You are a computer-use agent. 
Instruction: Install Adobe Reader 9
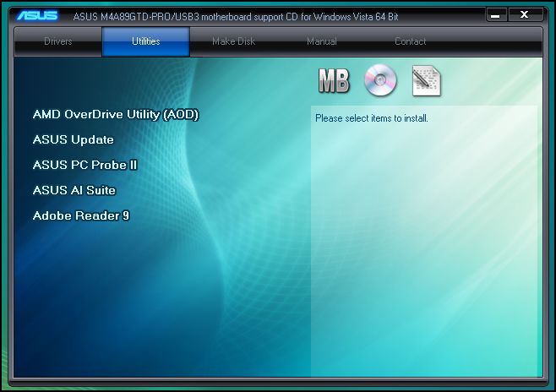(81, 215)
